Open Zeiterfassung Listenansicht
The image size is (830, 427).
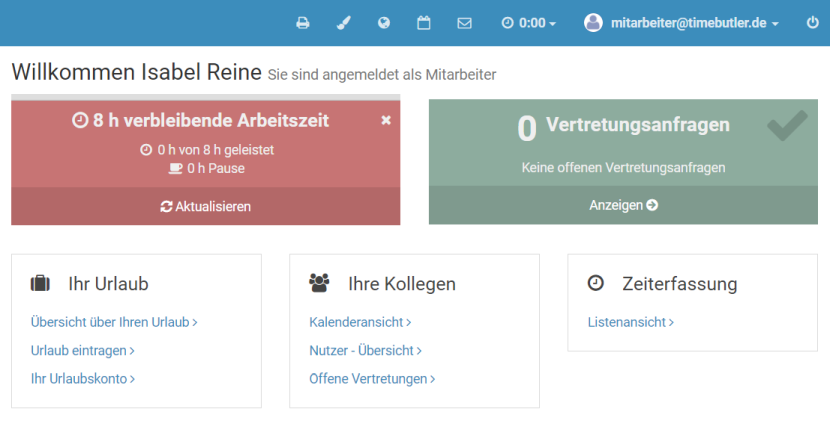coord(630,322)
